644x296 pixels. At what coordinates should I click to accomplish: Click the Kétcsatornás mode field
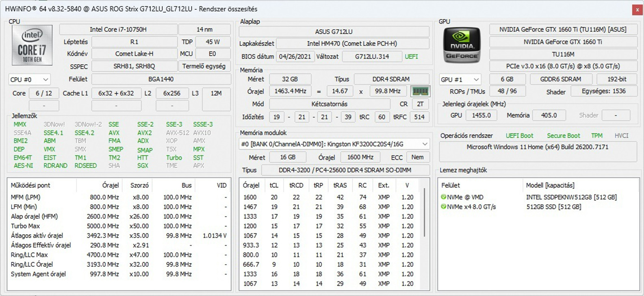(330, 104)
